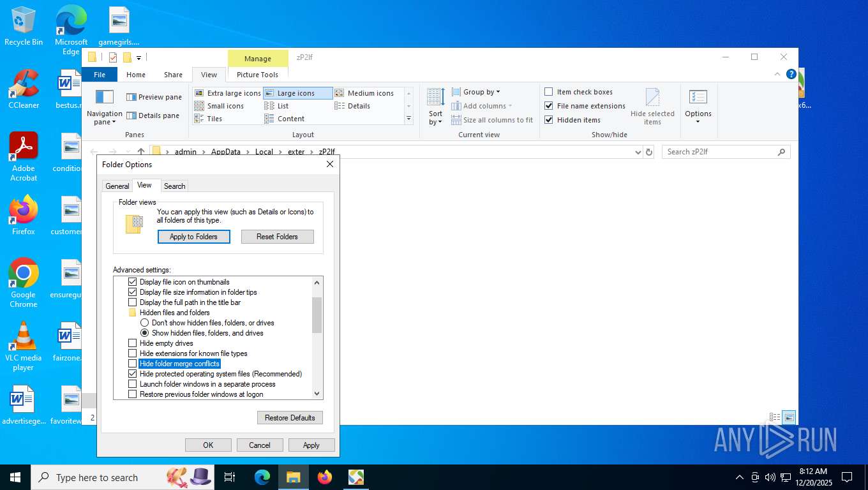
Task: Launch Microsoft Edge from the desktop
Action: tap(71, 30)
